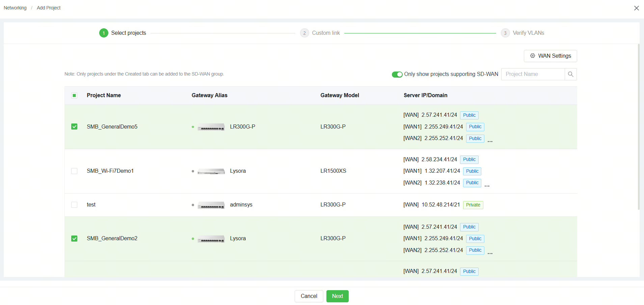
Task: Click the step 2 circle icon
Action: [304, 33]
